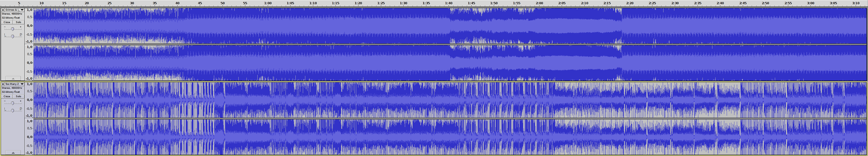This screenshot has width=868, height=156.
Task: Click "32-bitowy float" on Too Many Z track
Action: (x=11, y=92)
